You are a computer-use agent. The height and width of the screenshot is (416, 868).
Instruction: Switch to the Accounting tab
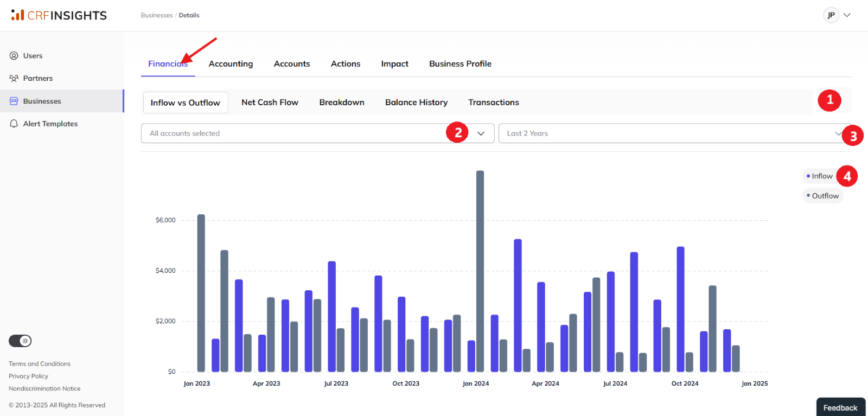coord(231,64)
